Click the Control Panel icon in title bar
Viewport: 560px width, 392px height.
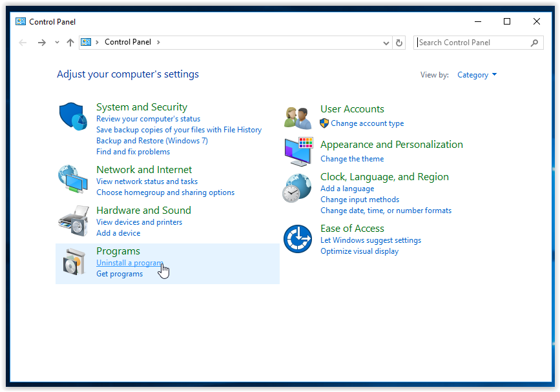[x=21, y=22]
